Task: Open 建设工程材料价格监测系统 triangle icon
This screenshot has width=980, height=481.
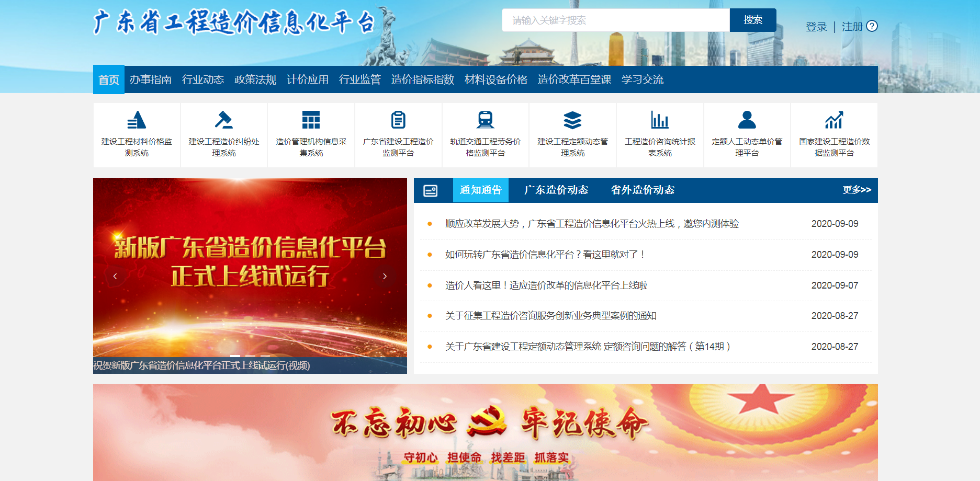Action: point(137,120)
